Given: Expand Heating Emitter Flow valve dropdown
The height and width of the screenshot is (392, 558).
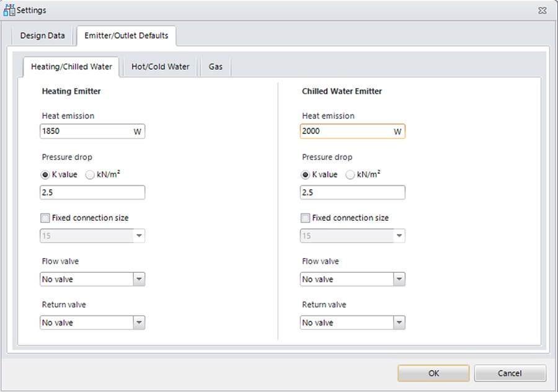Looking at the screenshot, I should point(139,279).
